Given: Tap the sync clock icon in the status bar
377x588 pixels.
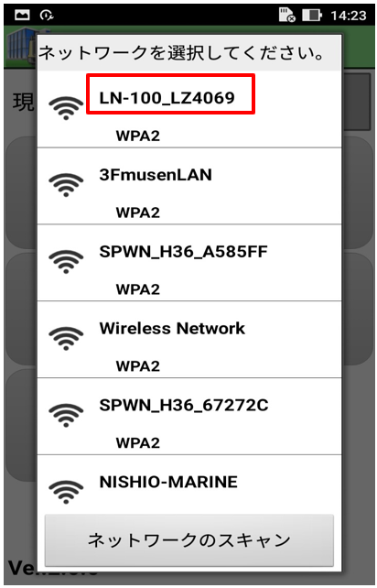Looking at the screenshot, I should click(47, 16).
